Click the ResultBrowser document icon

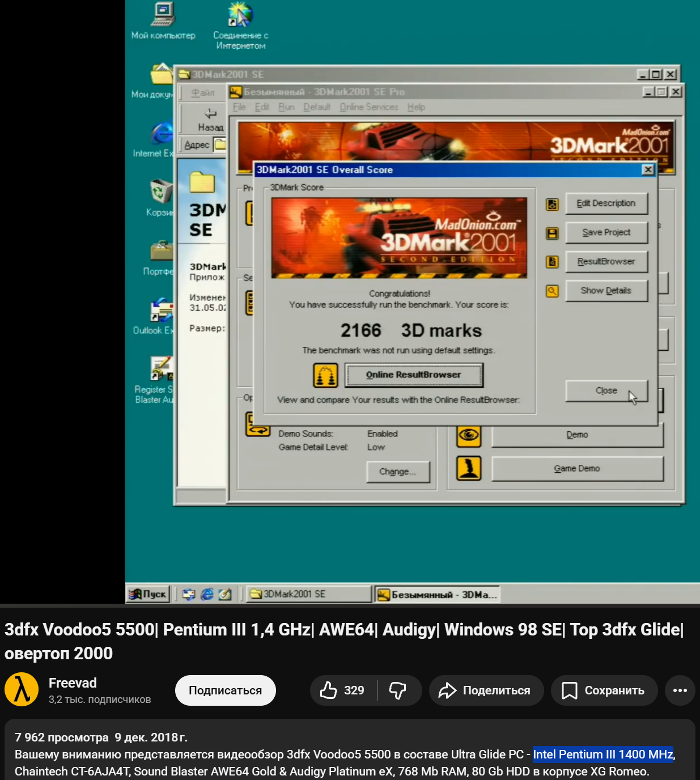(x=552, y=262)
